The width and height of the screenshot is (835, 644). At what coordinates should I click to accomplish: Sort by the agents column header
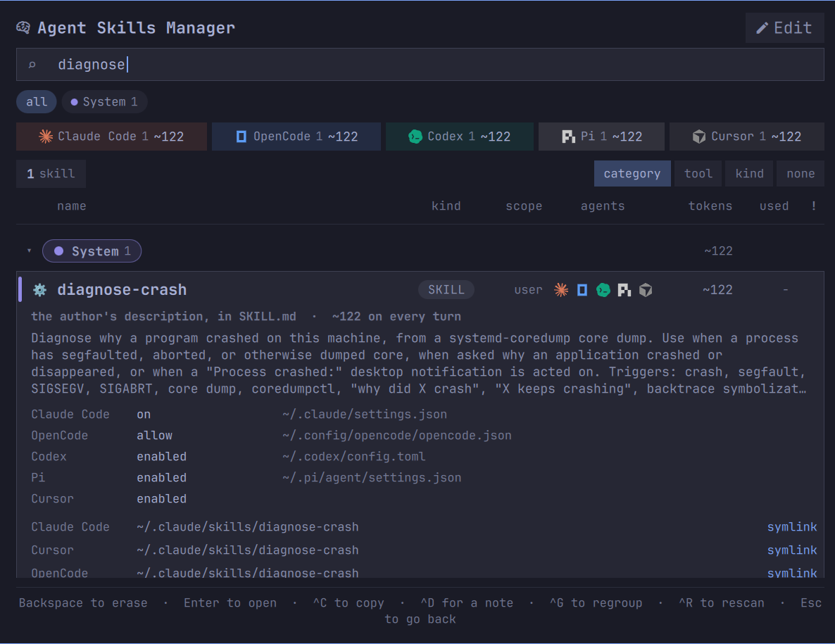(x=602, y=206)
